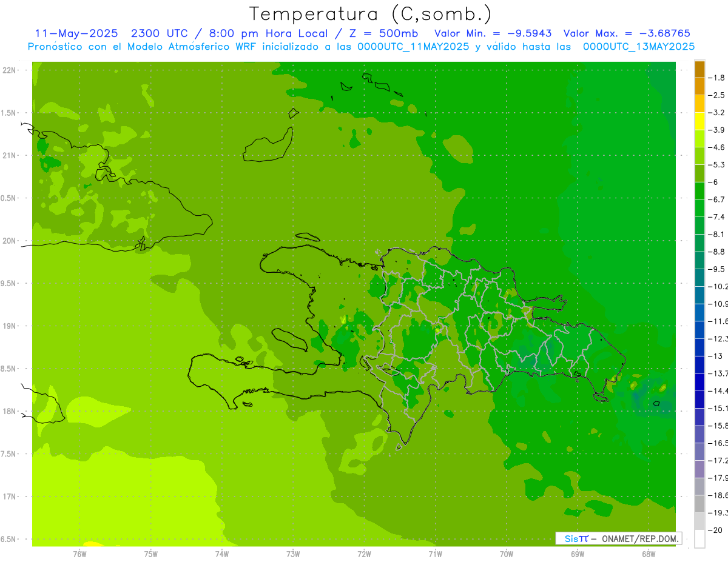The width and height of the screenshot is (728, 562).
Task: Pick the blue swatch between -13 and -13.7
Action: point(699,364)
